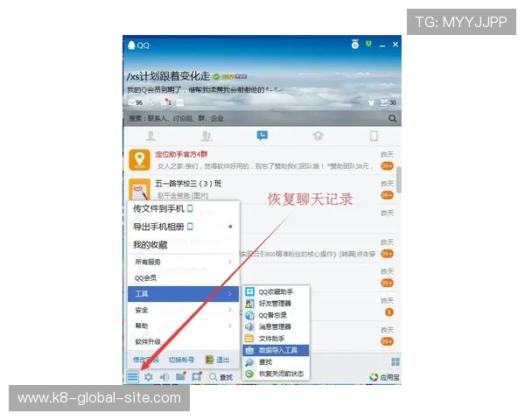Switch to the groups tab
525x420 pixels.
206,136
